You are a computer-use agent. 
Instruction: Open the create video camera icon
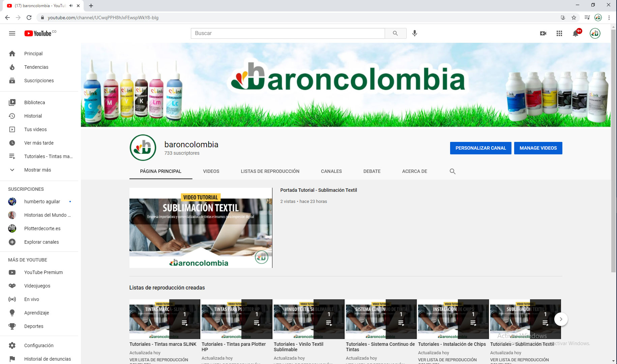click(x=543, y=33)
